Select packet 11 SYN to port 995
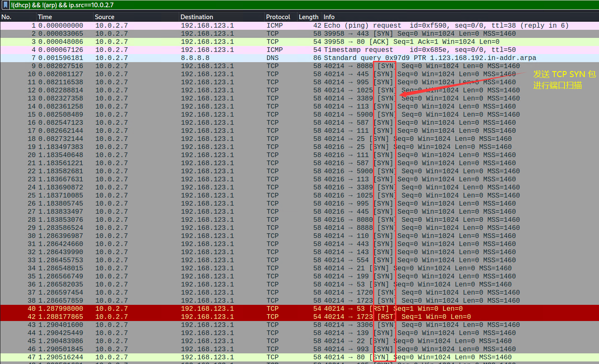The image size is (599, 364). tap(299, 82)
